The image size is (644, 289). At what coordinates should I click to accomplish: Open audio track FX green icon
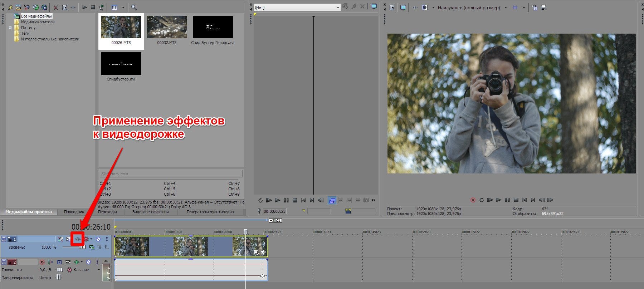[x=76, y=262]
